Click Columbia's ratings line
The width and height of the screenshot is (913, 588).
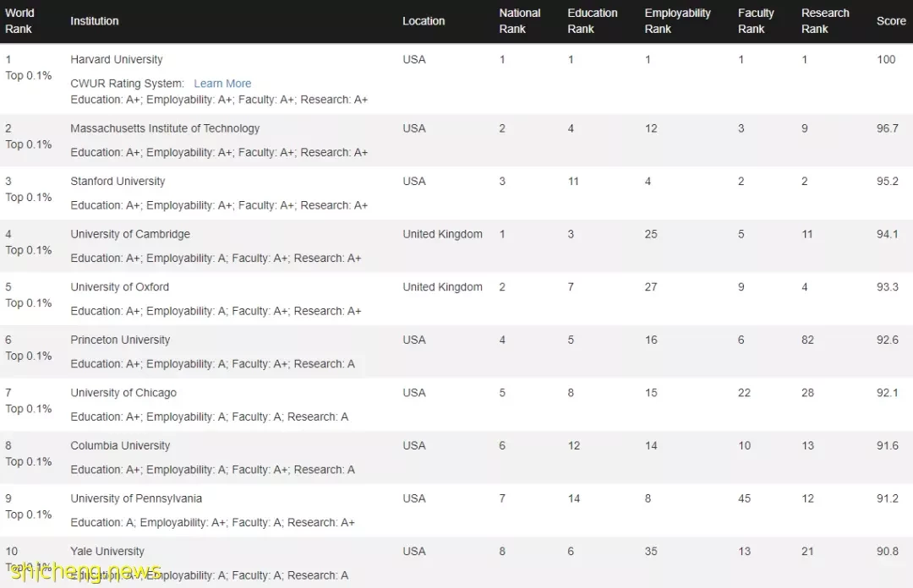212,470
